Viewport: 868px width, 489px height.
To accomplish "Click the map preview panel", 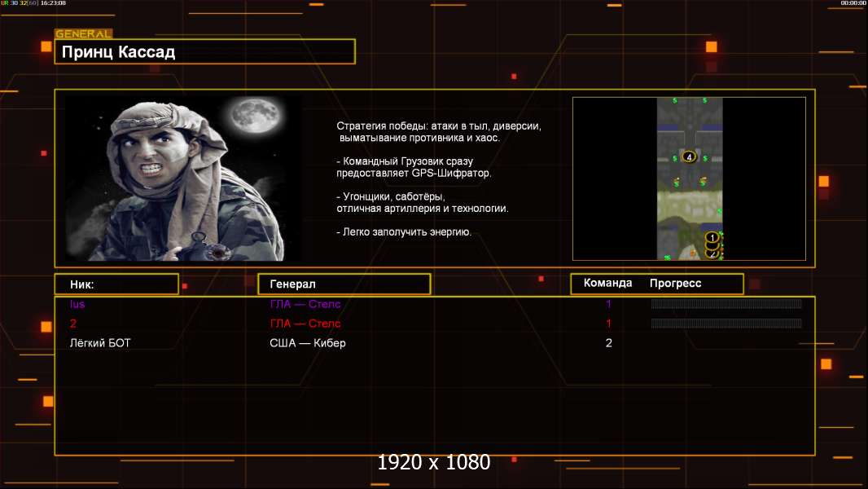I will [689, 178].
